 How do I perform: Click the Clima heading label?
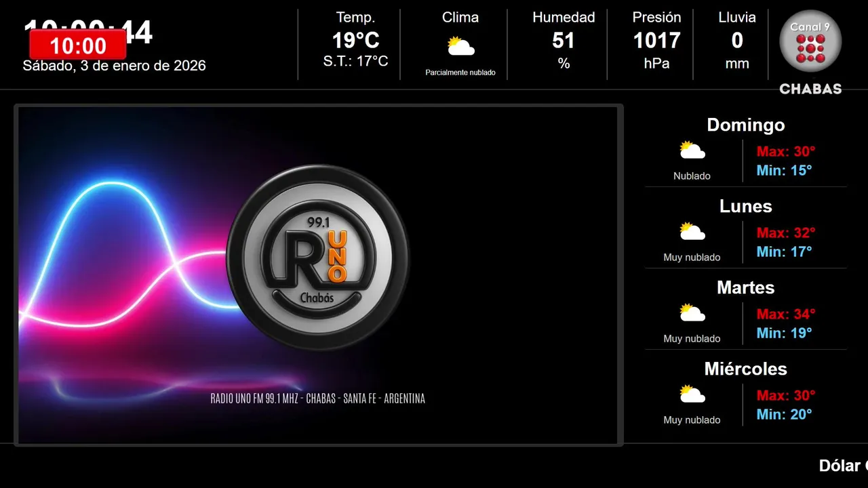[460, 18]
